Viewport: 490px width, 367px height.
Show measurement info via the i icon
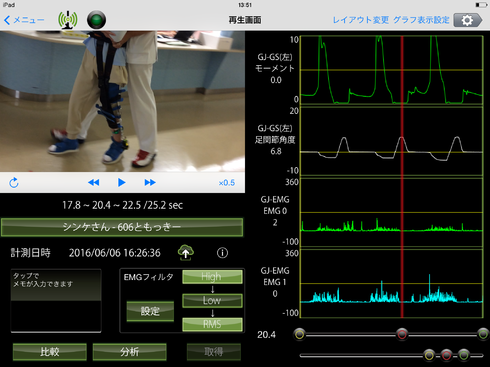[222, 253]
